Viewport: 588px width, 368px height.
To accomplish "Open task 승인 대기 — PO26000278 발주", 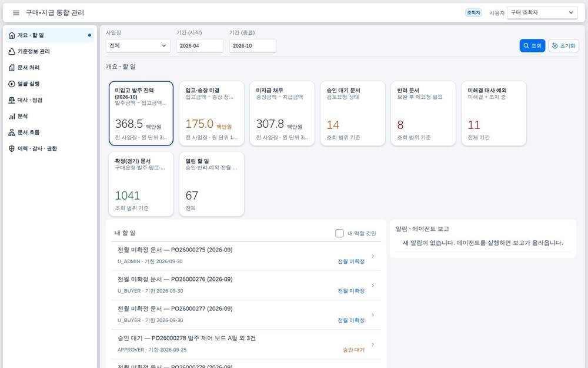I will coord(246,344).
